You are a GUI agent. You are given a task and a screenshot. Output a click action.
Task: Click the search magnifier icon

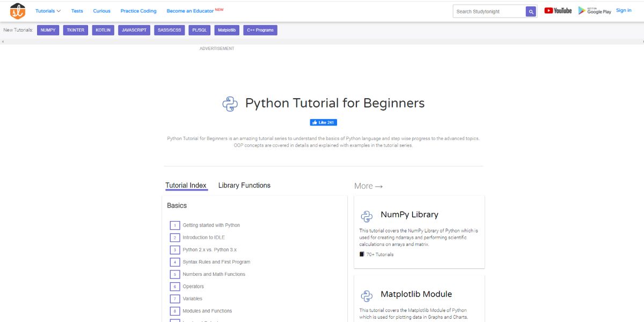tap(530, 11)
